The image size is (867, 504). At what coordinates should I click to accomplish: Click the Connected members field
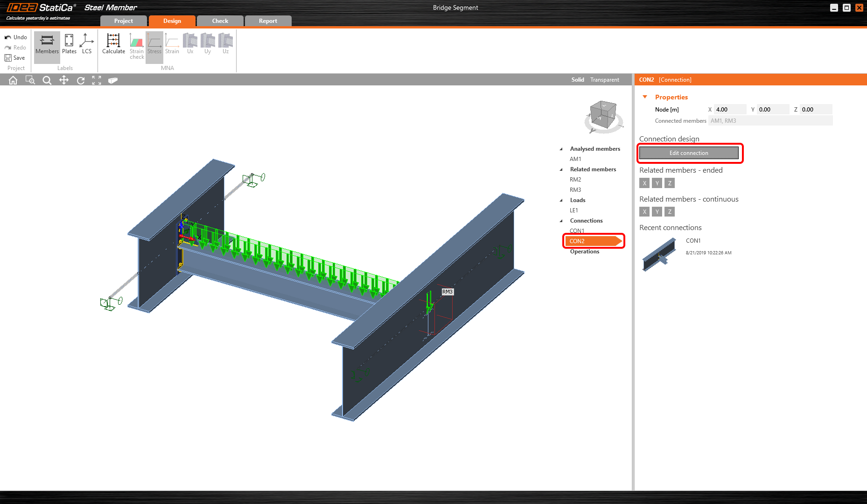click(770, 121)
